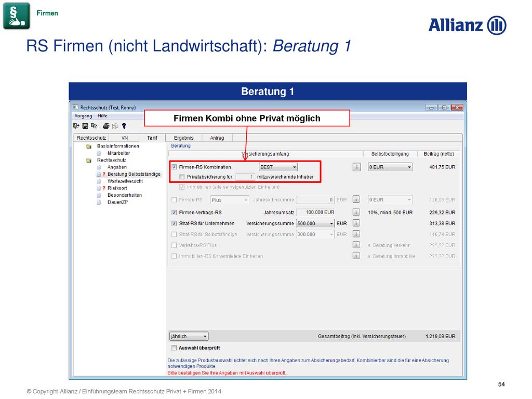Open the 500.000 Versicherungssumme dropdown
This screenshot has width=532, height=399.
[x=315, y=223]
